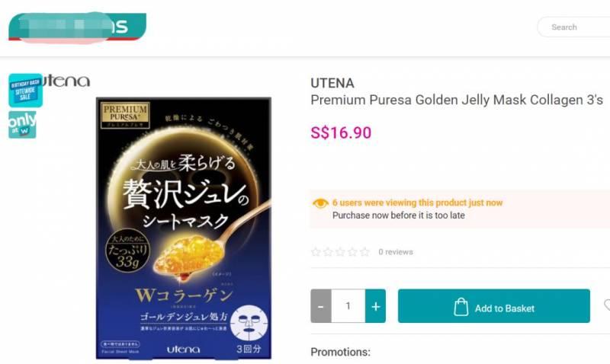This screenshot has height=364, width=610.
Task: Click the quantity field showing 1
Action: pos(348,306)
